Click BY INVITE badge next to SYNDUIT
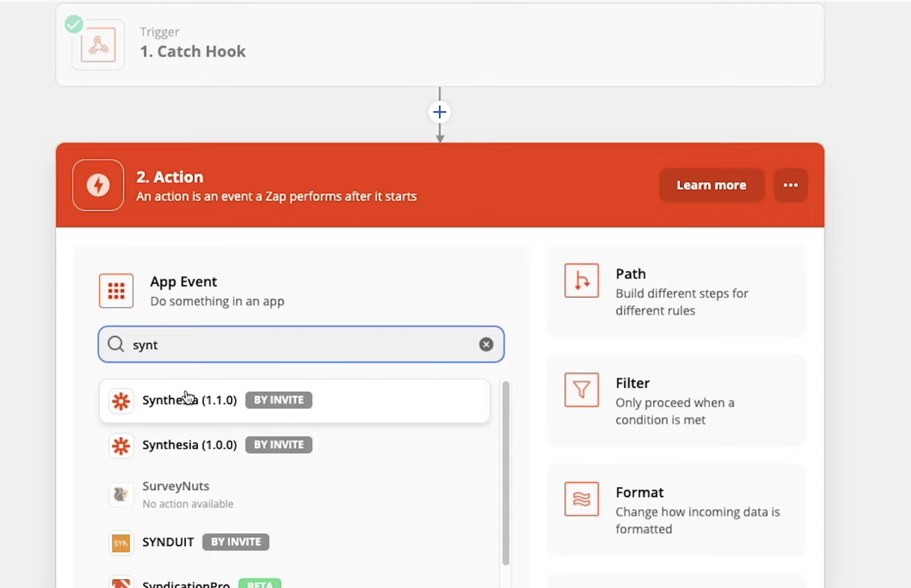 (236, 542)
